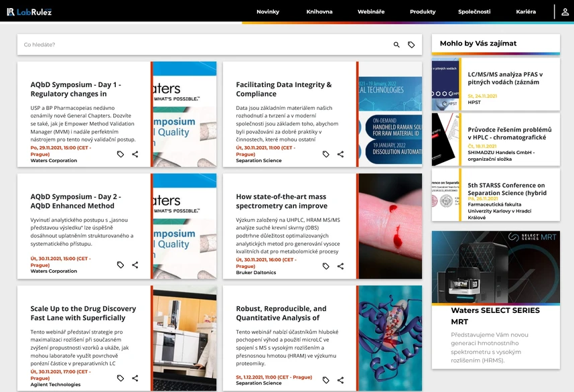Click 'SHIMADZU Handels GmbH' sidebar text
This screenshot has height=392, width=574.
click(501, 155)
